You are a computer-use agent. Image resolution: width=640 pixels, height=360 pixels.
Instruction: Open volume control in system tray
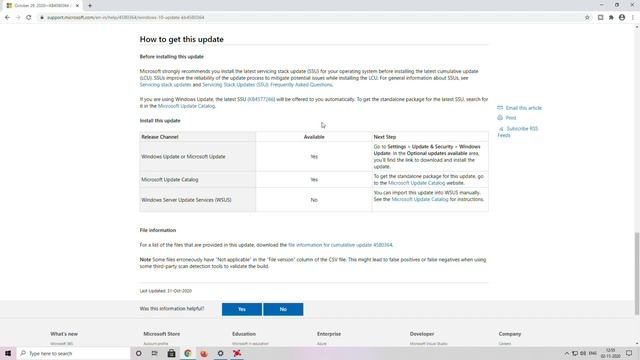(583, 353)
